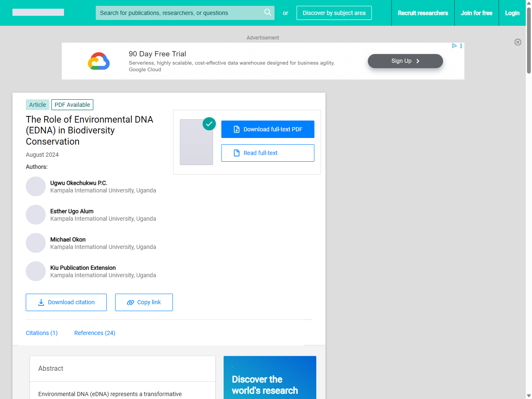Switch to the Citations (1) tab
This screenshot has width=532, height=399.
(42, 333)
